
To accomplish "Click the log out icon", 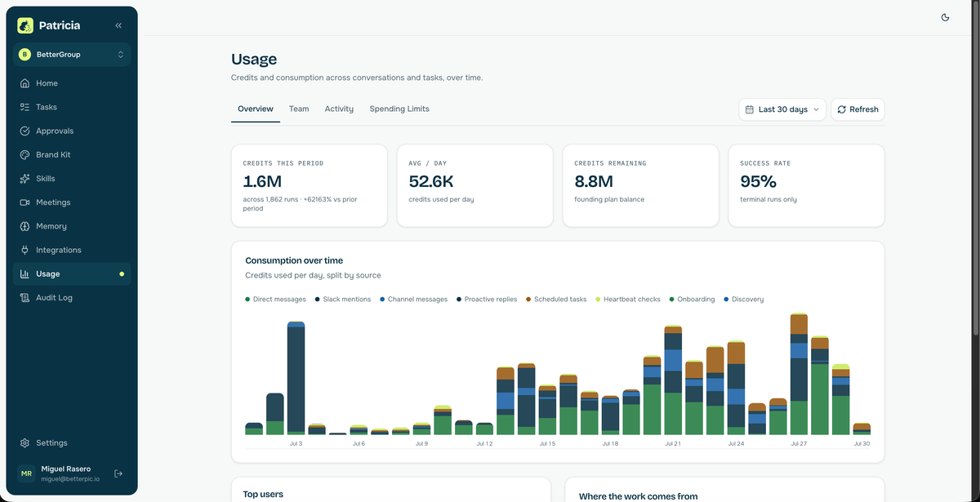I will (x=118, y=473).
